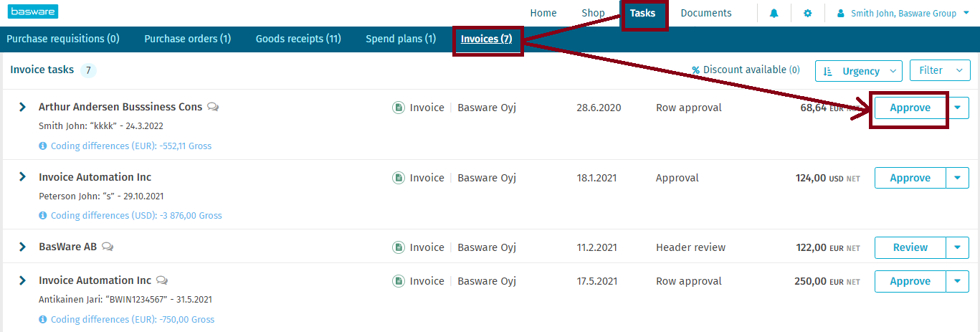
Task: Open the BasWare AB invoice title
Action: click(x=68, y=247)
